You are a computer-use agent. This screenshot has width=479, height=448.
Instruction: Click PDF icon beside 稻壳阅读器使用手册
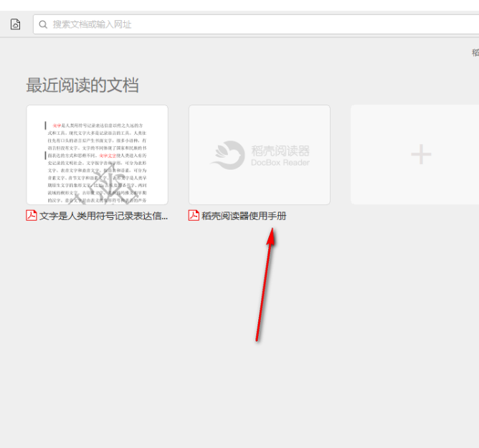(194, 216)
